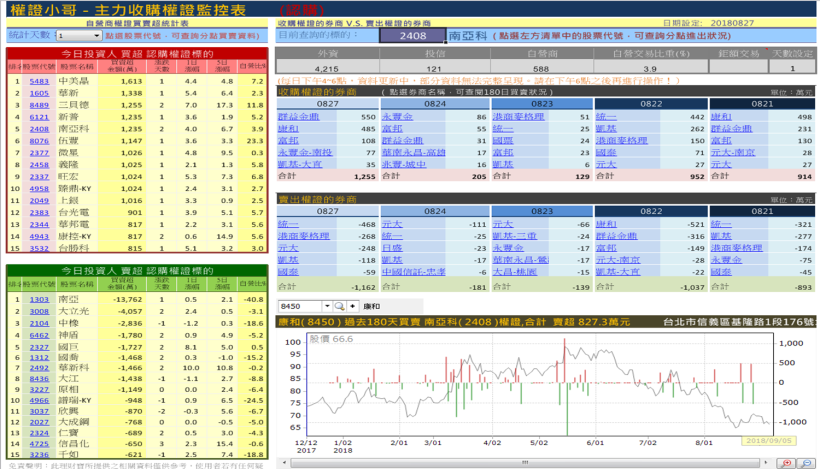820x469 pixels.
Task: Click broker 國票 with 24 under buyers 0823
Action: (503, 141)
